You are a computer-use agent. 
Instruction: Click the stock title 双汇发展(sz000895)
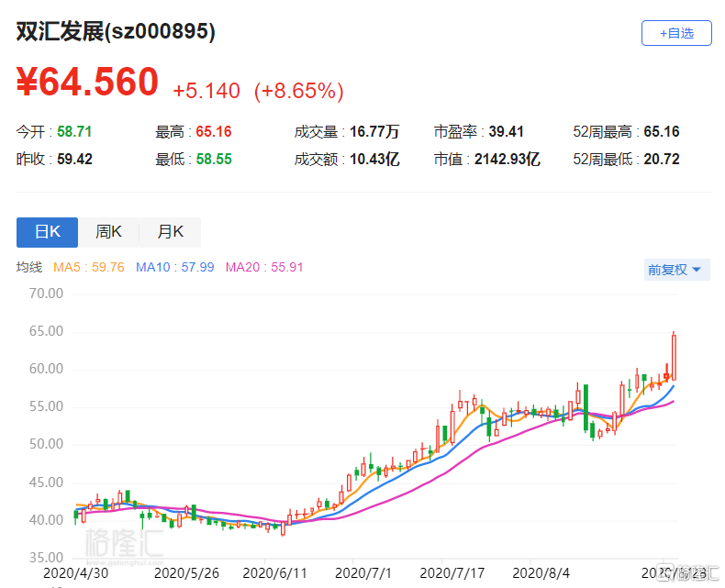tap(116, 32)
